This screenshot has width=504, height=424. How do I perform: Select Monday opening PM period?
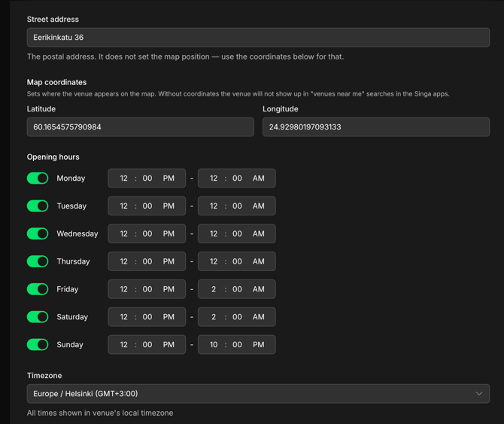pyautogui.click(x=169, y=178)
